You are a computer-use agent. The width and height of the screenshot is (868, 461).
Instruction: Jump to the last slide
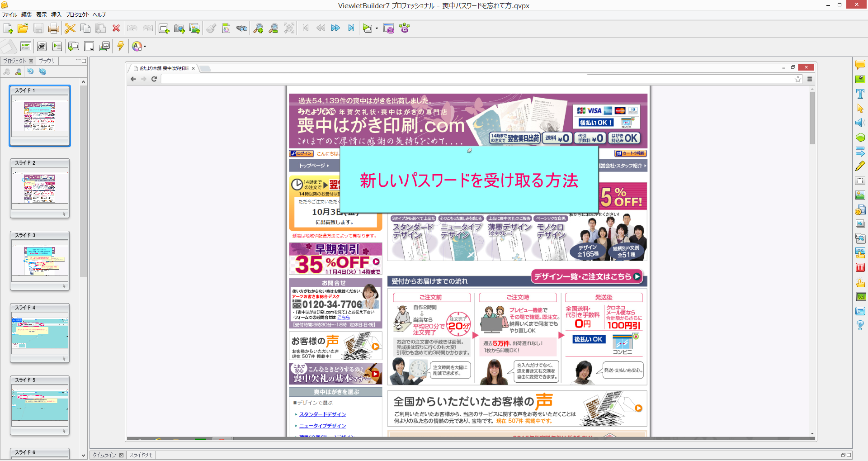tap(351, 29)
